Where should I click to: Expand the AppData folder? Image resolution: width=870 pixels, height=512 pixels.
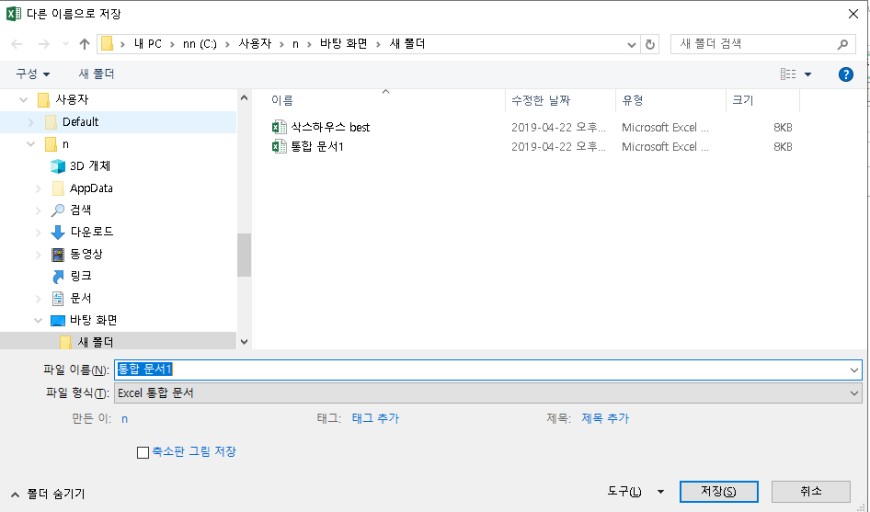tap(38, 189)
